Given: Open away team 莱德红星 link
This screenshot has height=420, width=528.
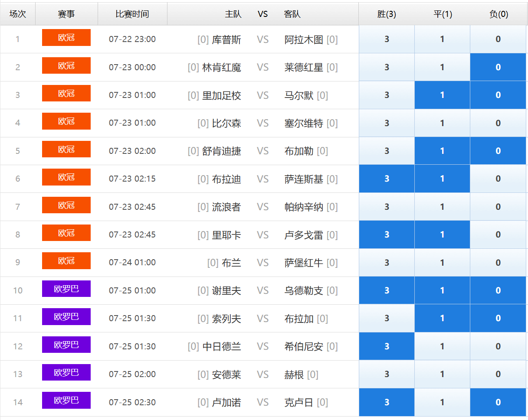Looking at the screenshot, I should pos(304,68).
